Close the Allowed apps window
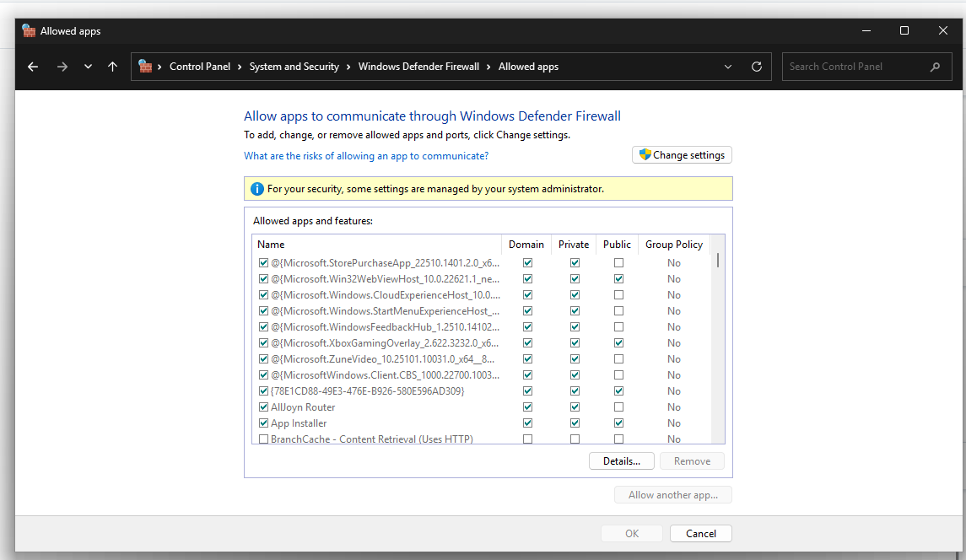 [943, 31]
